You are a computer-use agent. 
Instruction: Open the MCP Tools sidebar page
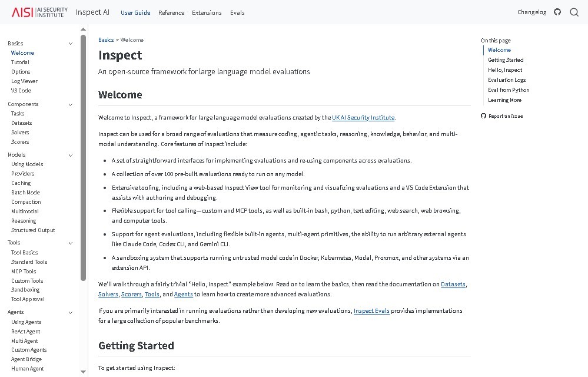(24, 272)
